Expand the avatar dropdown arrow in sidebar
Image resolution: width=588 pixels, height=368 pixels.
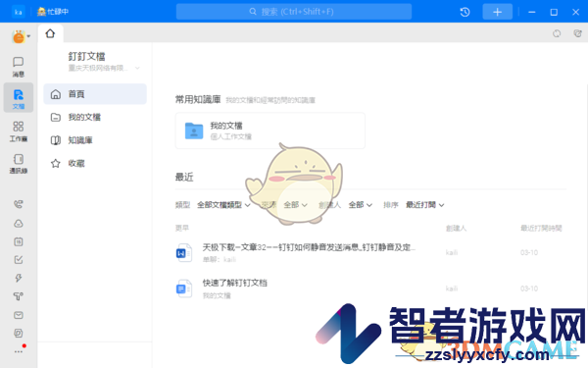(x=28, y=36)
